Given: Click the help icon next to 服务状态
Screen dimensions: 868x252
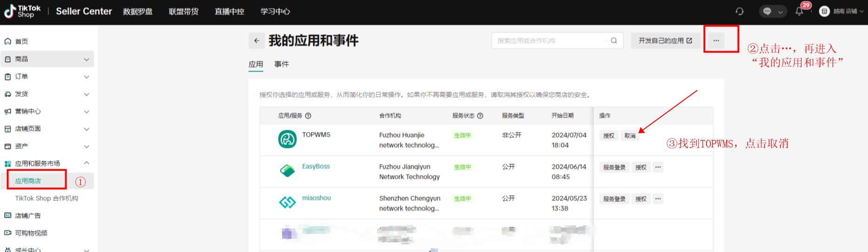Looking at the screenshot, I should tap(480, 116).
